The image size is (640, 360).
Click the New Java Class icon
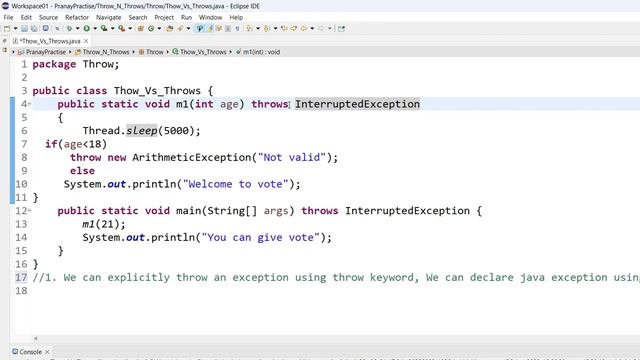click(151, 29)
